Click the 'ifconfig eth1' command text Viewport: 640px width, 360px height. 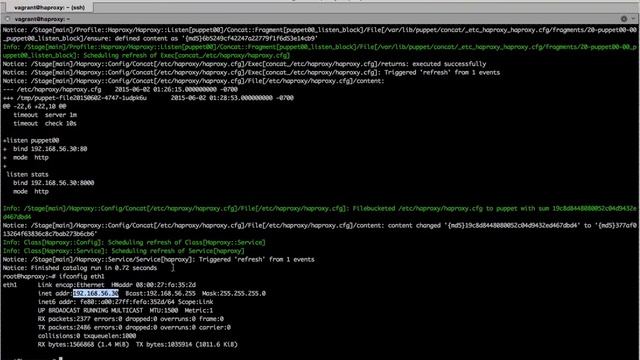click(82, 276)
